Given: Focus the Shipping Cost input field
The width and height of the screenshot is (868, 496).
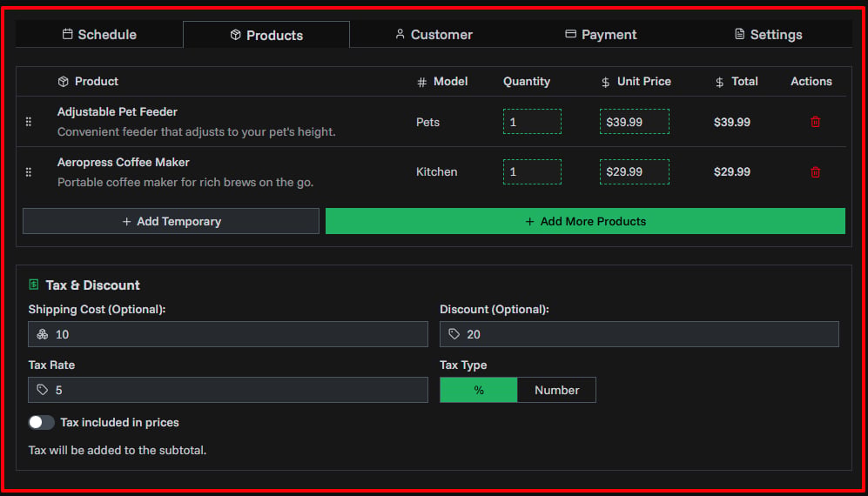Looking at the screenshot, I should click(x=228, y=334).
